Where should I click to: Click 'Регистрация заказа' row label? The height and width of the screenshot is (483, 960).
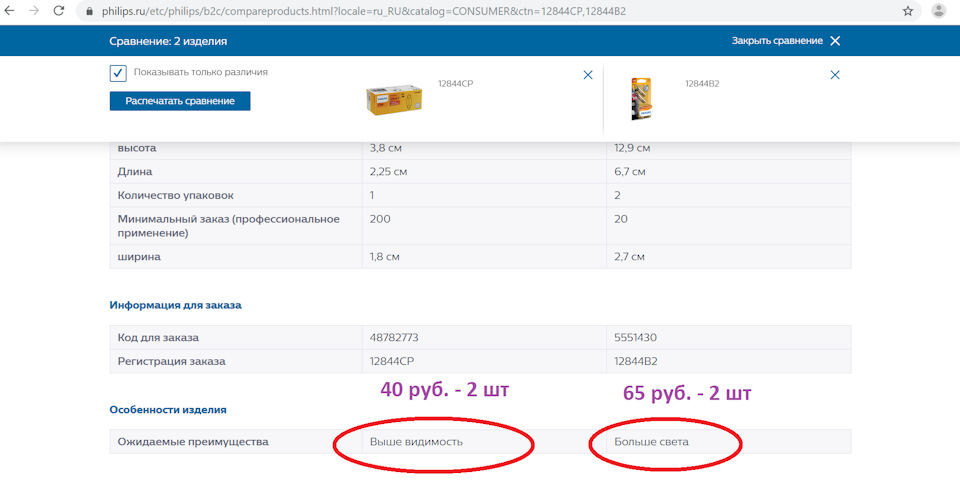point(171,361)
